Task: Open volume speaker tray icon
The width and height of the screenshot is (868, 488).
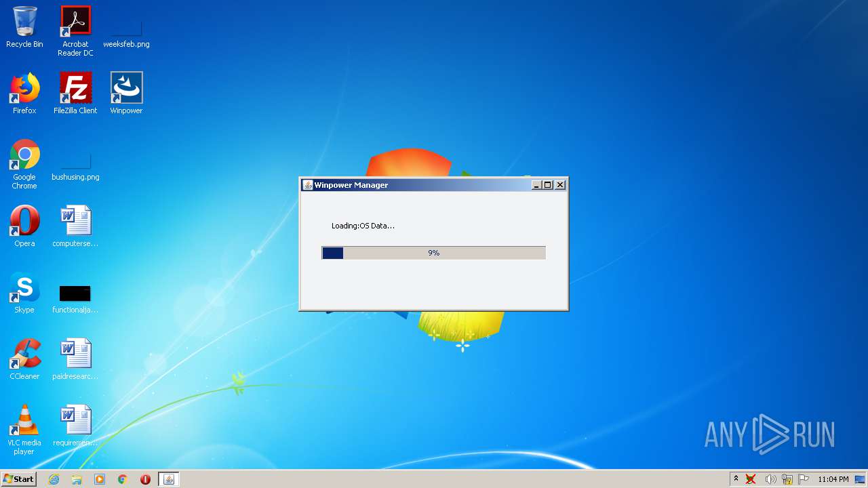Action: 770,479
